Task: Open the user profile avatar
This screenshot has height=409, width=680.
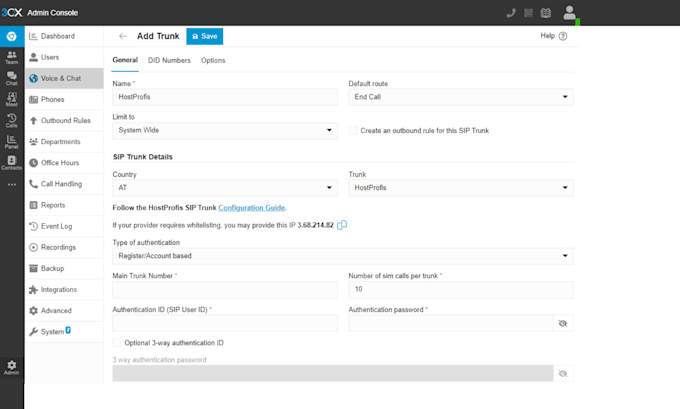Action: tap(569, 13)
